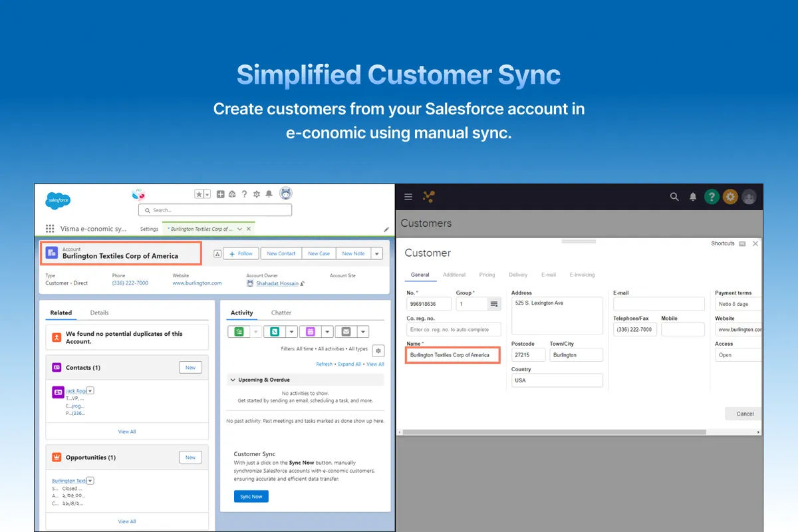
Task: Open Global Actions plus icon in Salesforce
Action: click(221, 194)
